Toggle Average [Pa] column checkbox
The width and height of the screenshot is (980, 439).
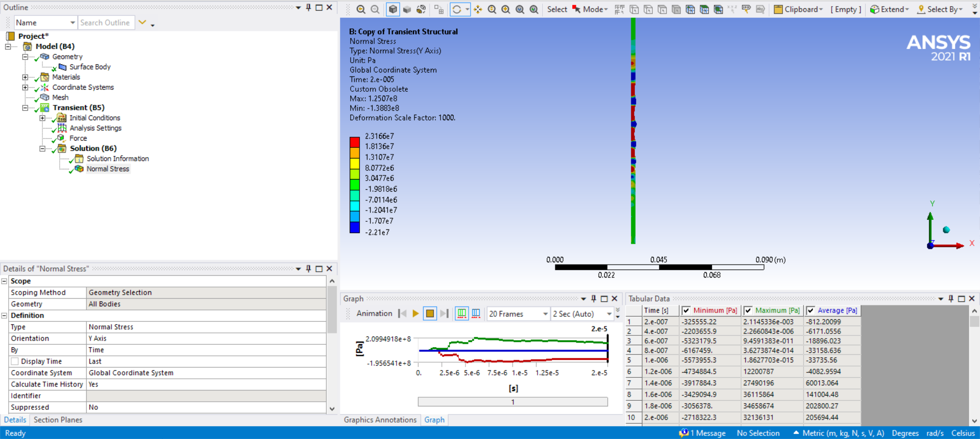[x=810, y=311]
